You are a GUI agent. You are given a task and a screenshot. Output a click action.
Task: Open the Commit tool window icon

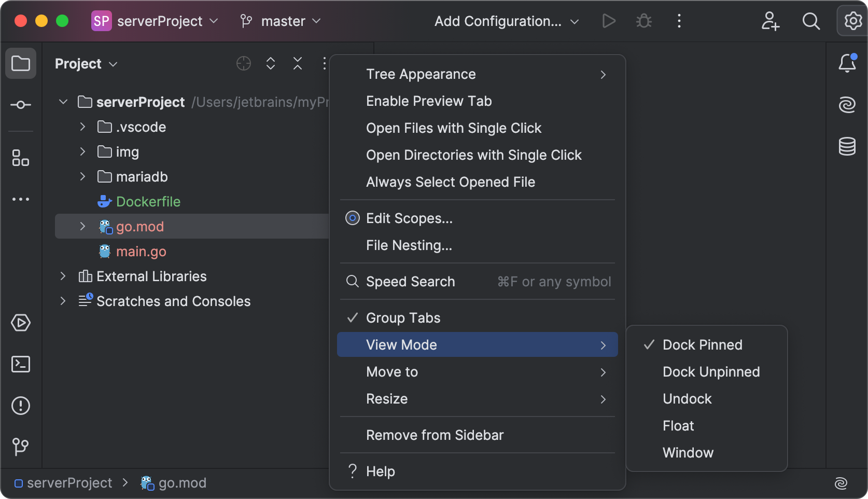[21, 104]
